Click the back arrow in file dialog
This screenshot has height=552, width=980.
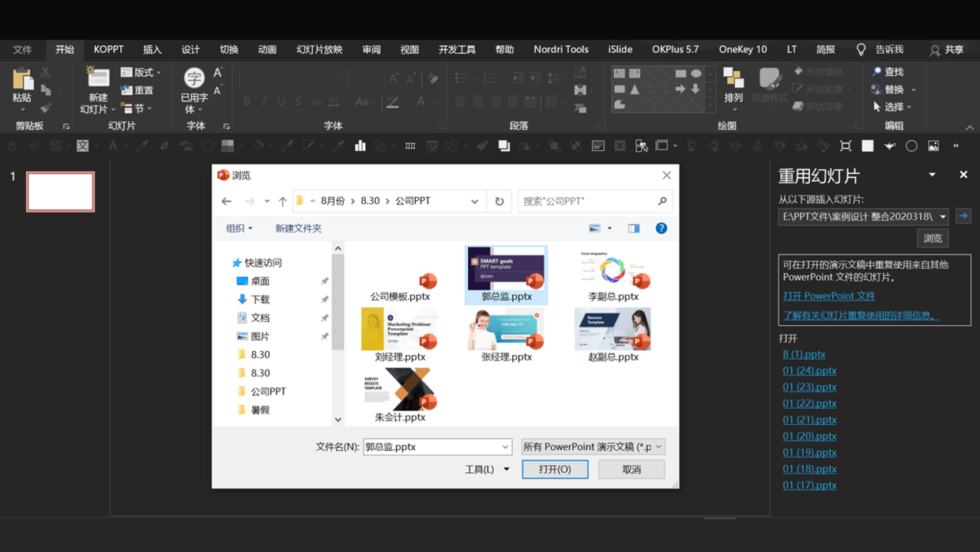(227, 202)
